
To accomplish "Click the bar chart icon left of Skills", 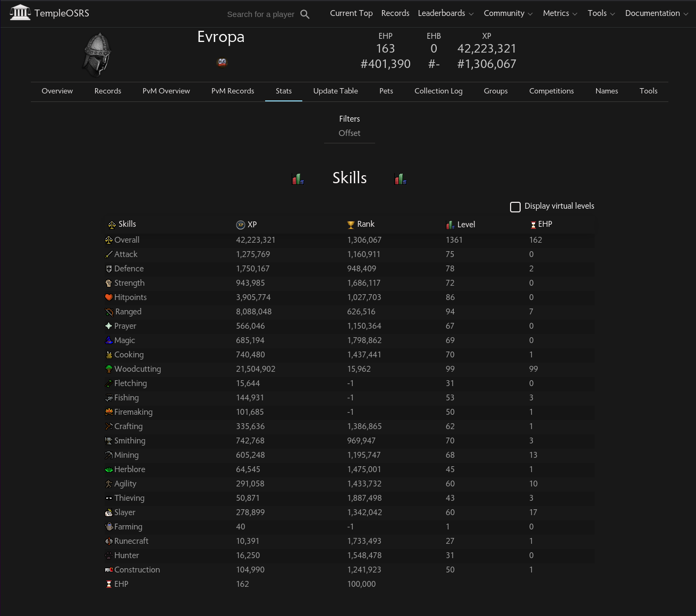I will [298, 179].
